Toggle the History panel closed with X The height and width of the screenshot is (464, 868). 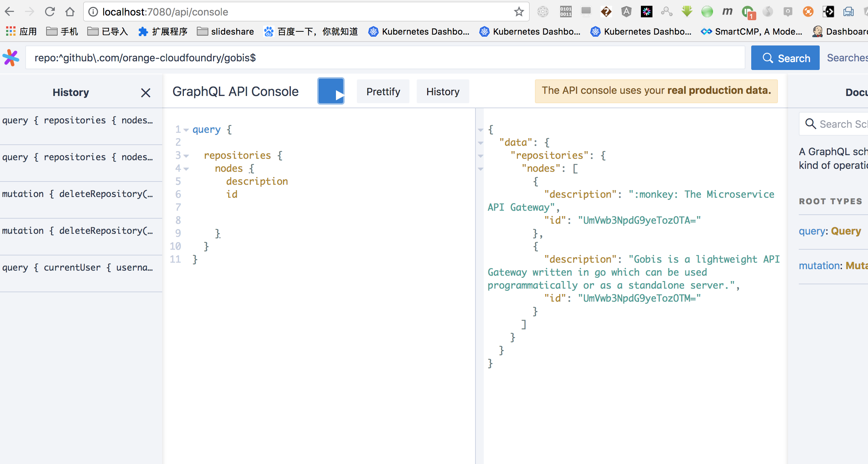coord(146,93)
